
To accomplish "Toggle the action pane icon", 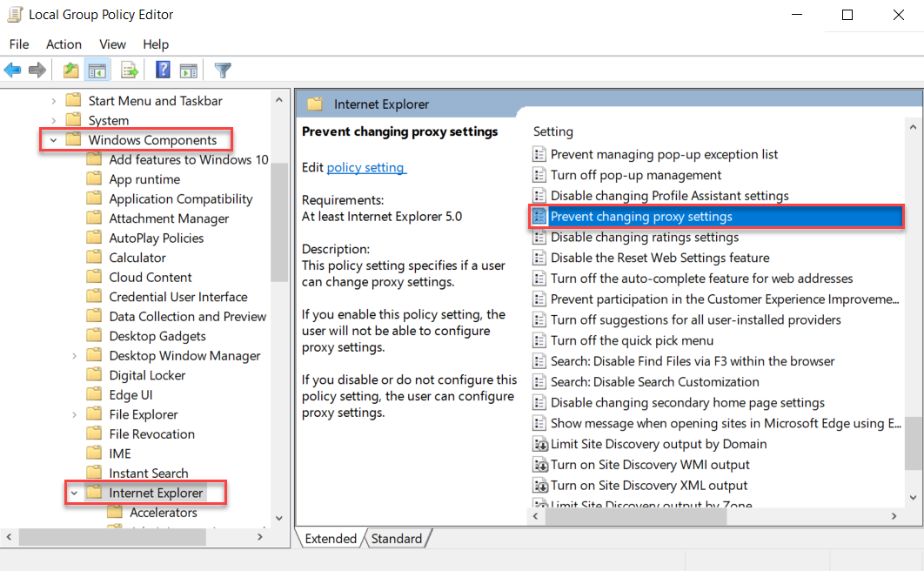I will [189, 70].
